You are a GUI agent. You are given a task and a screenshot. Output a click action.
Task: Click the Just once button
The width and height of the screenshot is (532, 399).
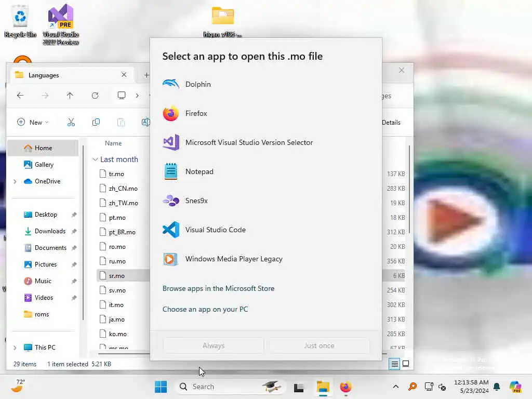pyautogui.click(x=319, y=345)
